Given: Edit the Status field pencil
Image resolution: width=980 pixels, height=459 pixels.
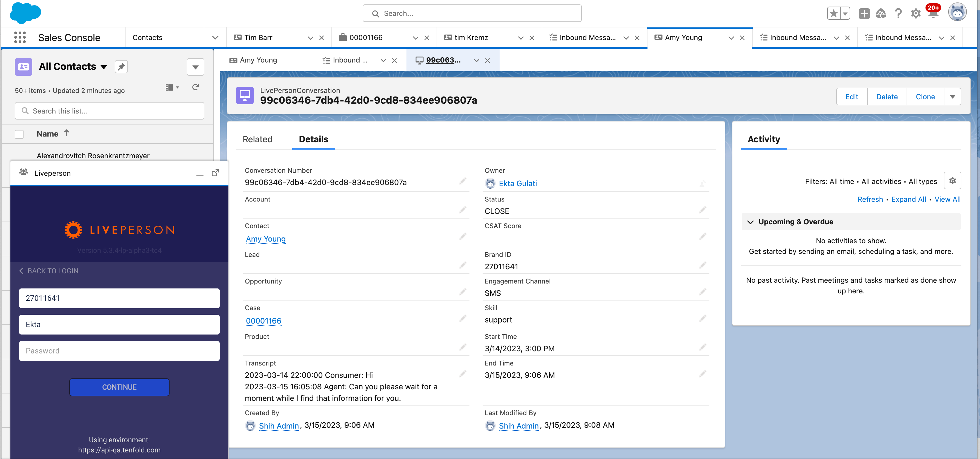Looking at the screenshot, I should [x=702, y=210].
